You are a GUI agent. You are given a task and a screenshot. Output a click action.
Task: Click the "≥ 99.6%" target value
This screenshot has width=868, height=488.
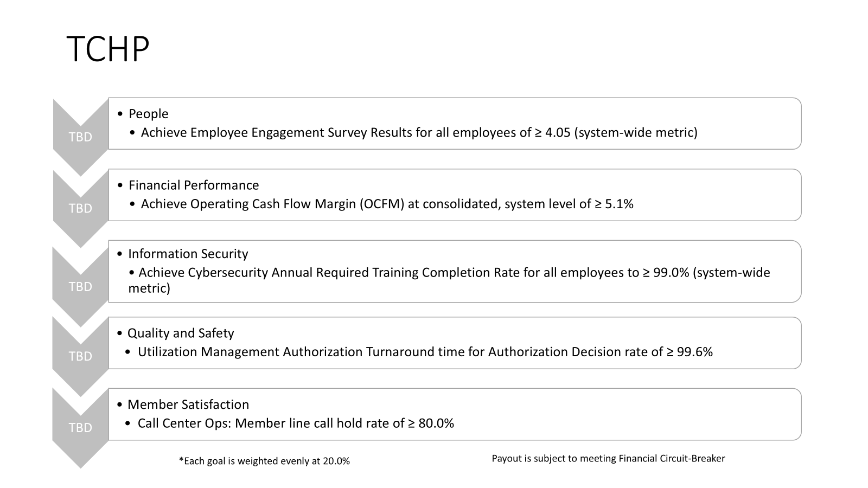pos(690,352)
